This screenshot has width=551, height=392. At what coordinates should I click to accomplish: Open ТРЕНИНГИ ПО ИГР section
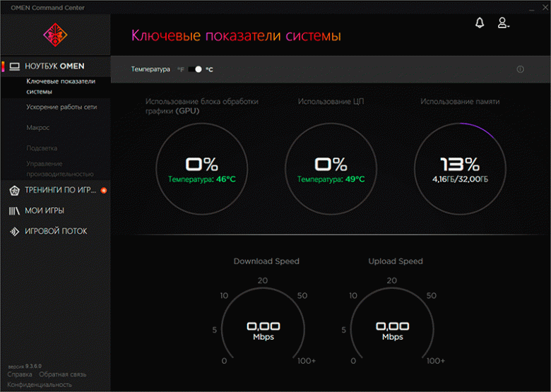(x=60, y=191)
